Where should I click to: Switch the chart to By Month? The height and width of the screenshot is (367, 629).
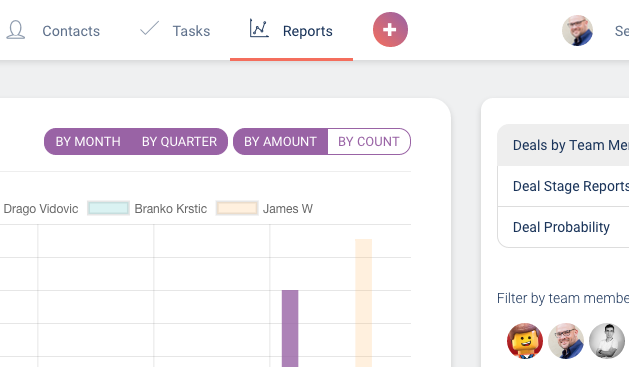88,142
